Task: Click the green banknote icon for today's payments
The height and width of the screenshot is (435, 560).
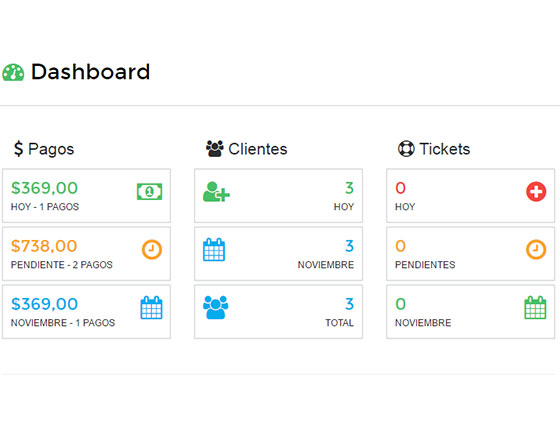Action: pos(150,192)
